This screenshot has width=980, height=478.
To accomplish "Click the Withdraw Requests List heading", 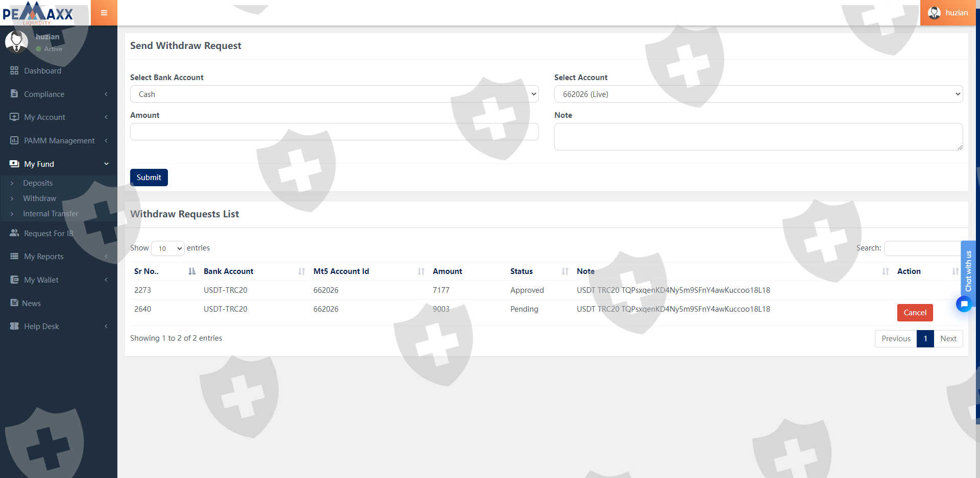I will pyautogui.click(x=184, y=214).
